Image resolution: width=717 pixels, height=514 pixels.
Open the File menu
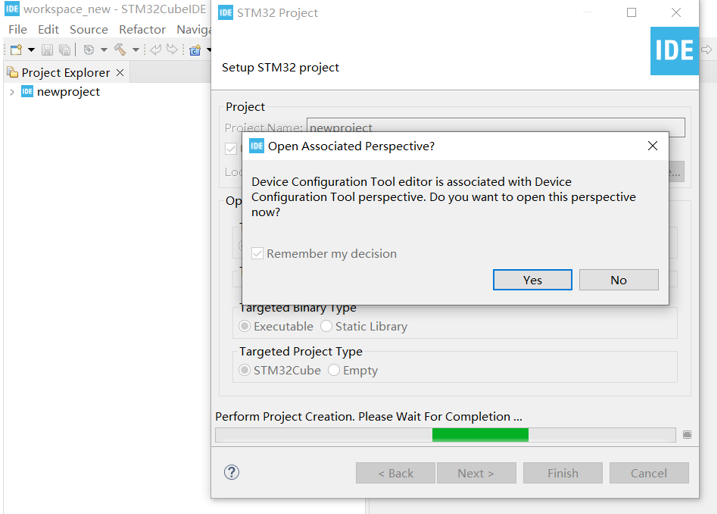click(17, 29)
